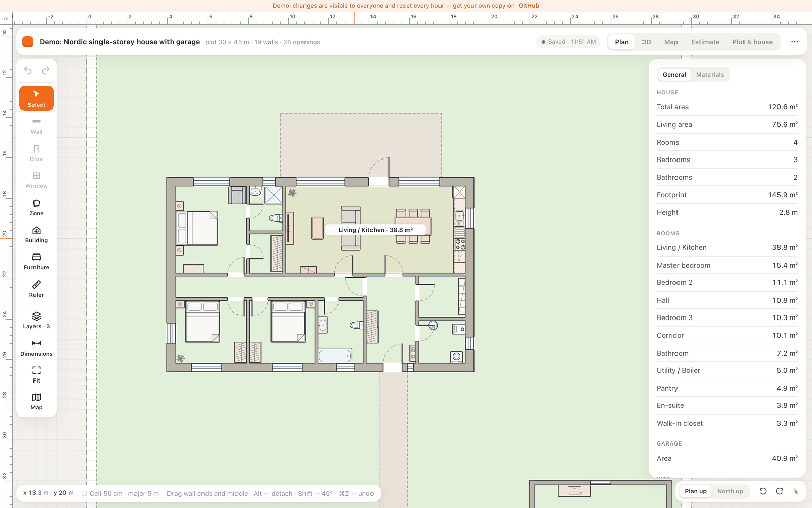Rotate plan clockwise

click(x=780, y=491)
